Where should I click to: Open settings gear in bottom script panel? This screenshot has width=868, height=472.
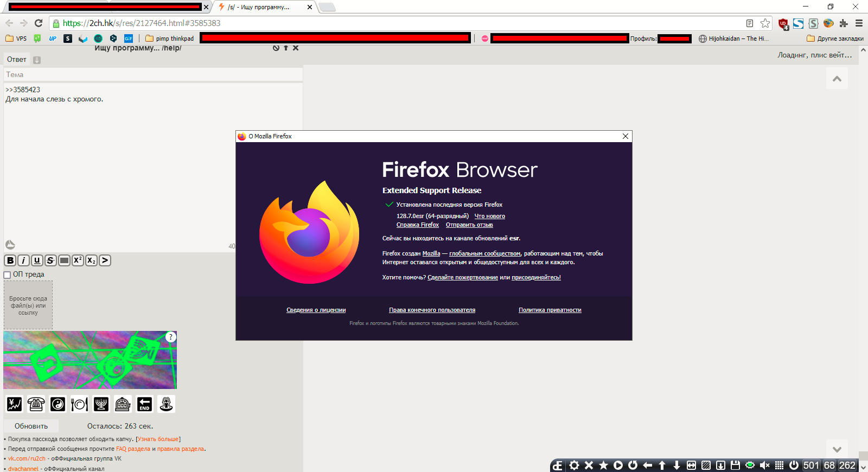574,465
